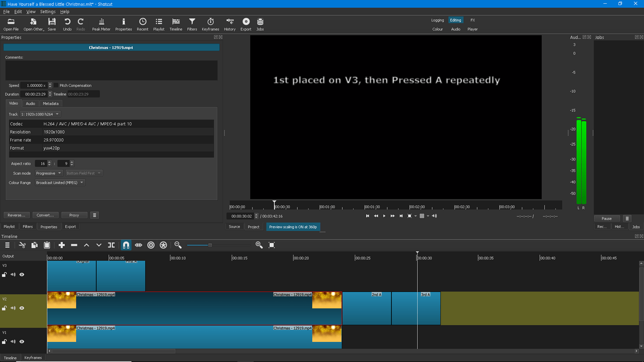Screen dimensions: 644x362
Task: Switch to the FX layout
Action: pos(473,20)
